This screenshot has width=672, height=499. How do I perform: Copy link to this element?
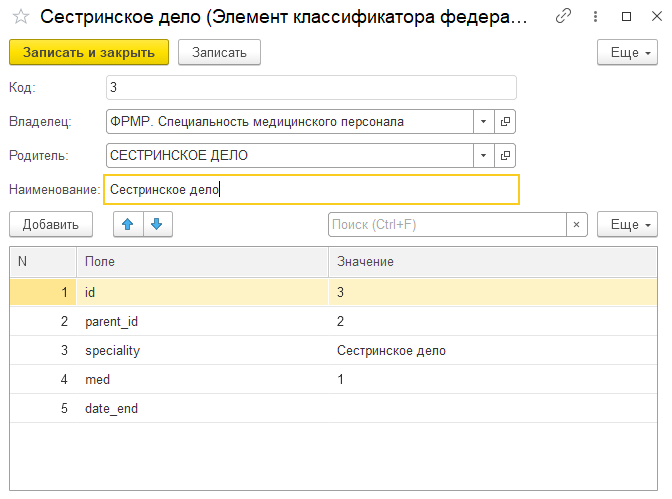tap(564, 17)
